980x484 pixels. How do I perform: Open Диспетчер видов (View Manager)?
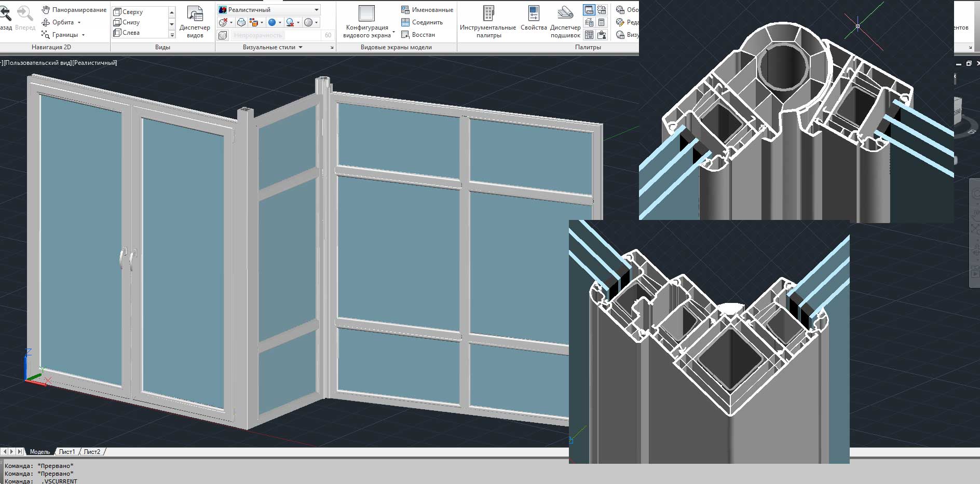[x=195, y=22]
